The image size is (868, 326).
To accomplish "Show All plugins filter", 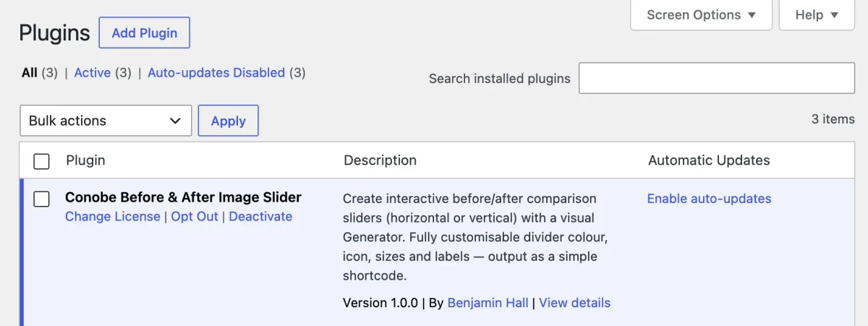I will (x=30, y=73).
